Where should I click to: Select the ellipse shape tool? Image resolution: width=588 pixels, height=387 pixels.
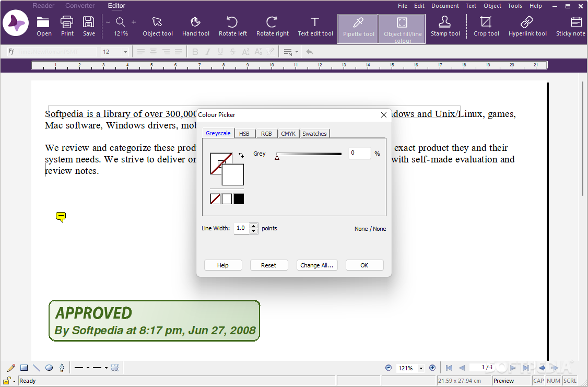tap(49, 368)
